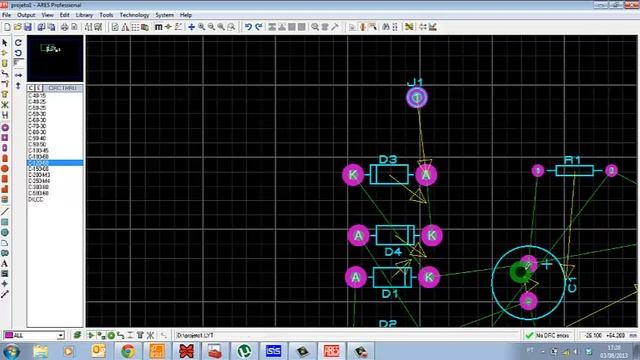Select the 2D Graphics Text 'A' tool
Image resolution: width=640 pixels, height=360 pixels.
pyautogui.click(x=5, y=263)
